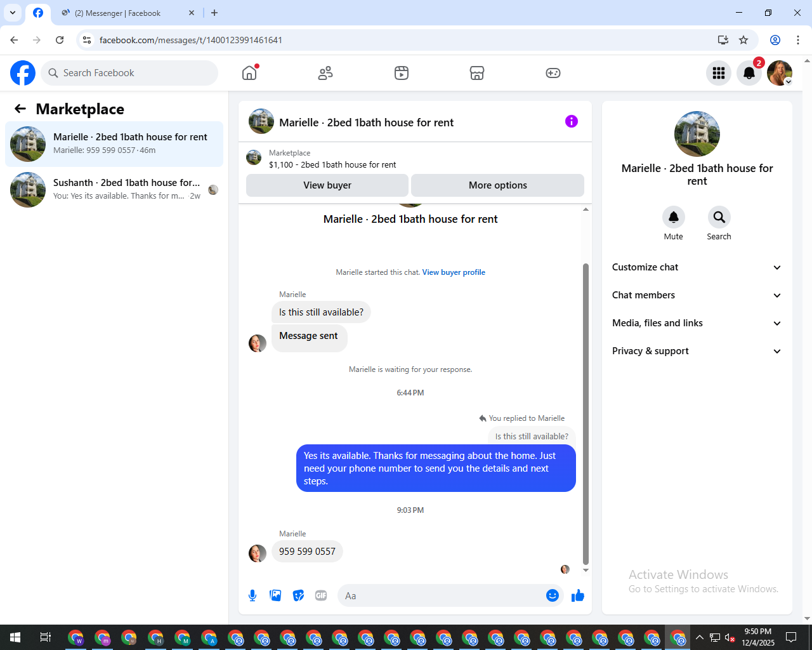Open the Gaming controller icon
The height and width of the screenshot is (650, 812).
553,73
